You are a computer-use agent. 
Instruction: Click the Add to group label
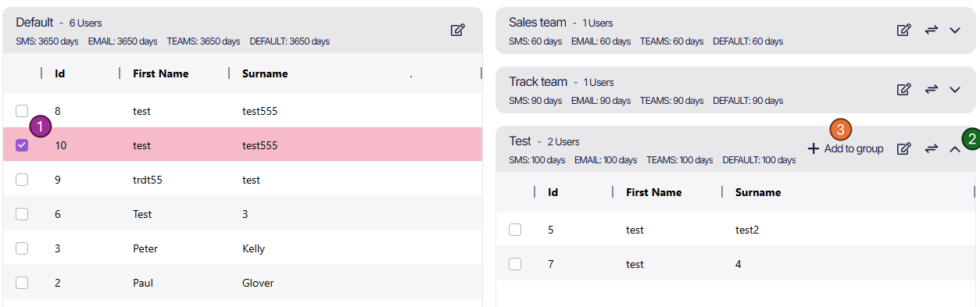point(853,148)
